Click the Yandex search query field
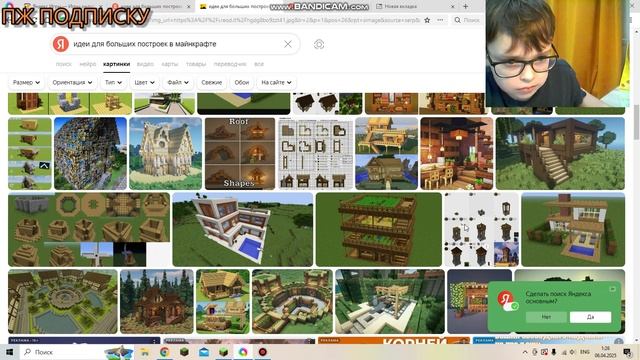 (176, 44)
